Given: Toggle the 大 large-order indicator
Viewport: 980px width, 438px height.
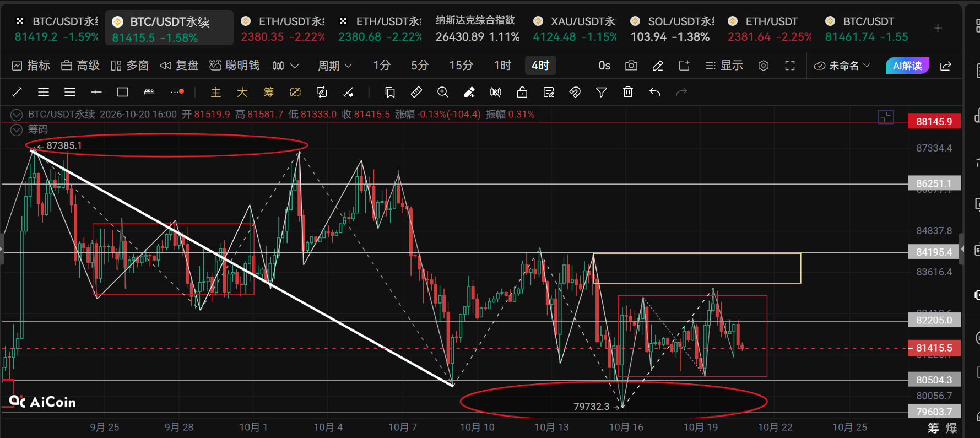Looking at the screenshot, I should (x=242, y=92).
